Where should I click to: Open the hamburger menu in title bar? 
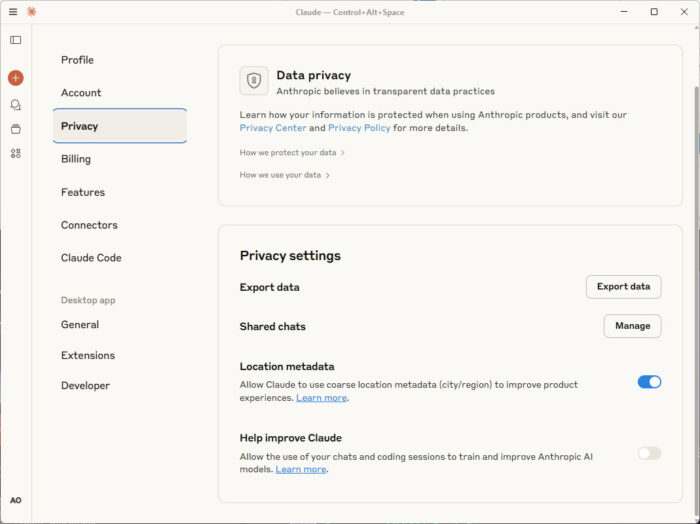click(13, 12)
